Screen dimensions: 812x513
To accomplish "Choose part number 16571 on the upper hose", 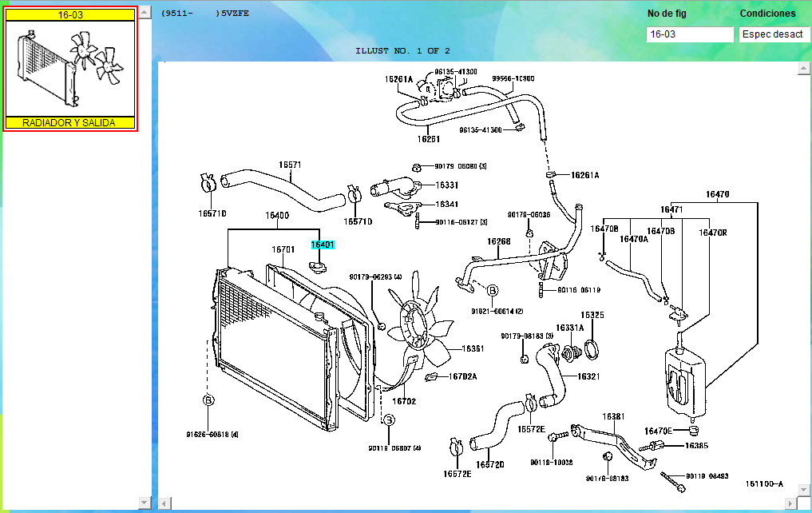I will (290, 165).
